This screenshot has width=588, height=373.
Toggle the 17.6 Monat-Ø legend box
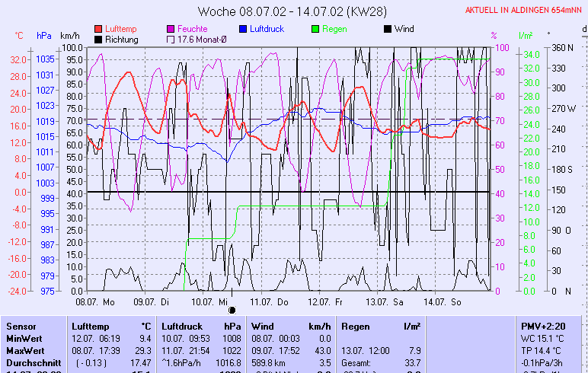click(x=171, y=40)
